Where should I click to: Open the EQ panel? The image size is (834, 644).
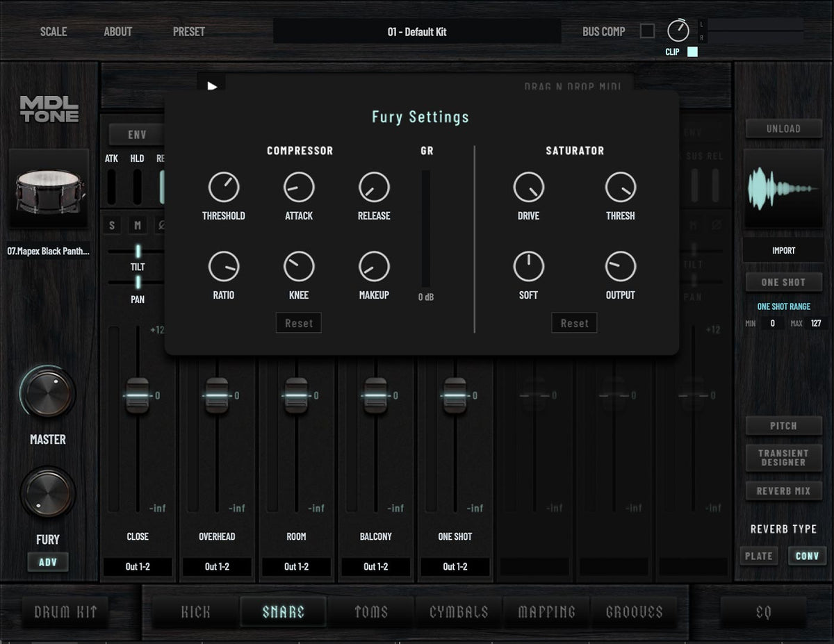pos(763,612)
